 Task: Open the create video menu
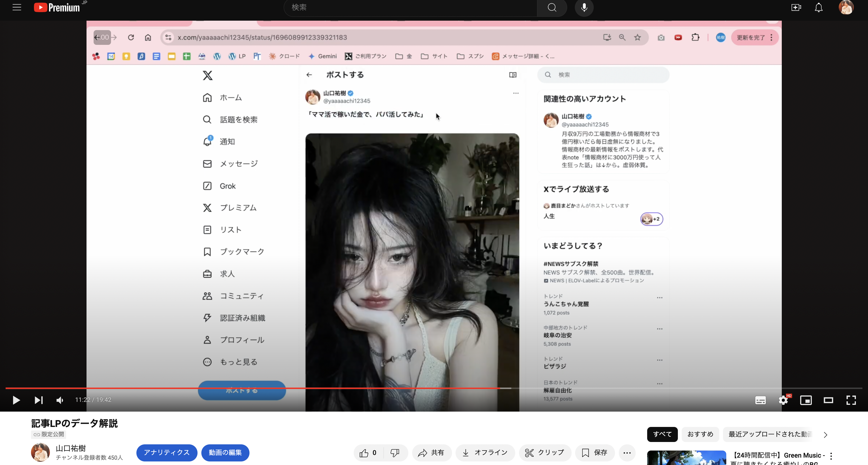tap(796, 7)
